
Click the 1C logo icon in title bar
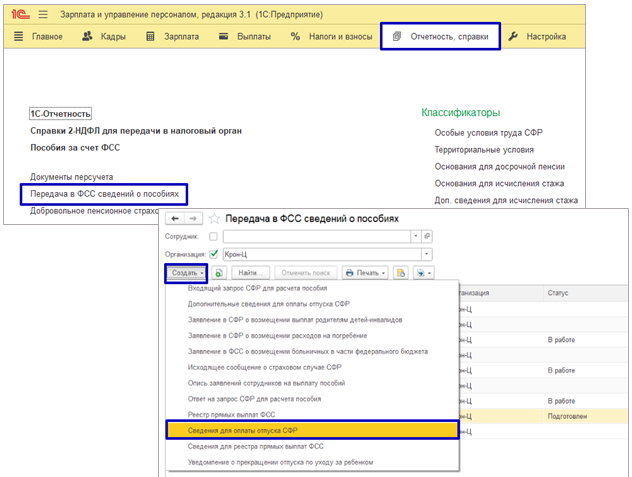[14, 11]
